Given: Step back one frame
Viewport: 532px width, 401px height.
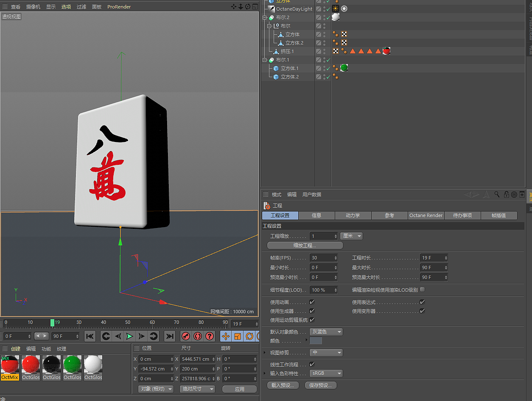Looking at the screenshot, I should point(118,336).
